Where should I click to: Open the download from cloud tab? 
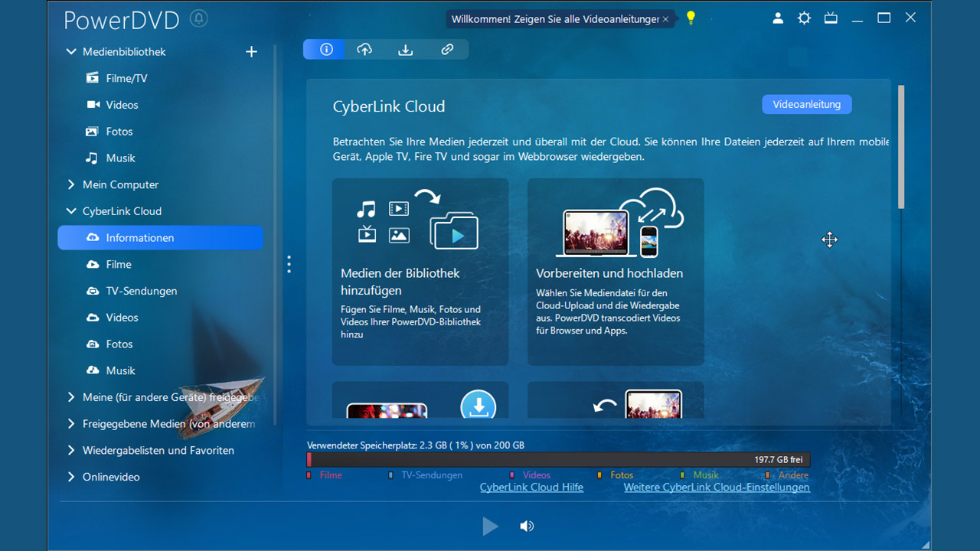(x=406, y=50)
